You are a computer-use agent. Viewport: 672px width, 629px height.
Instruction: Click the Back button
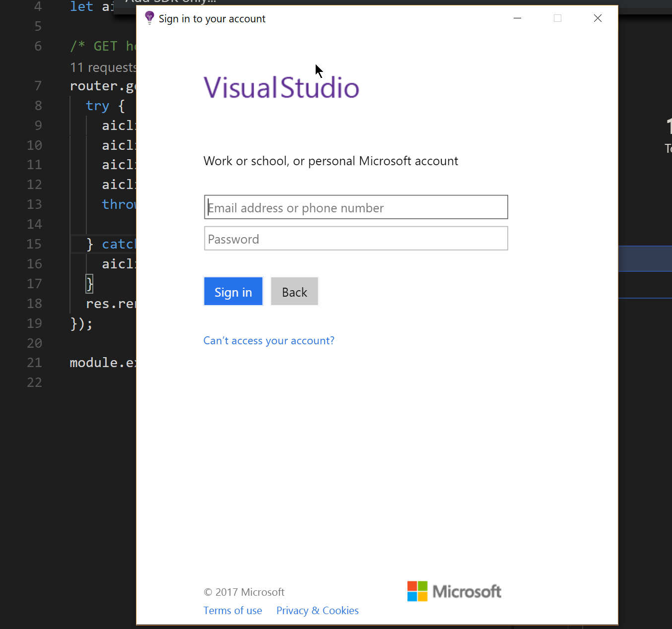click(x=294, y=291)
